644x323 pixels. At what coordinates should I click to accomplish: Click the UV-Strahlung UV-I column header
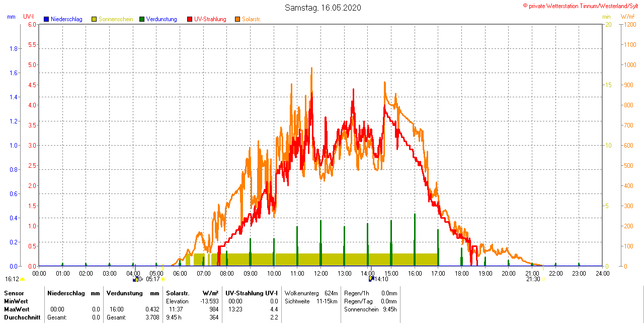(x=252, y=293)
